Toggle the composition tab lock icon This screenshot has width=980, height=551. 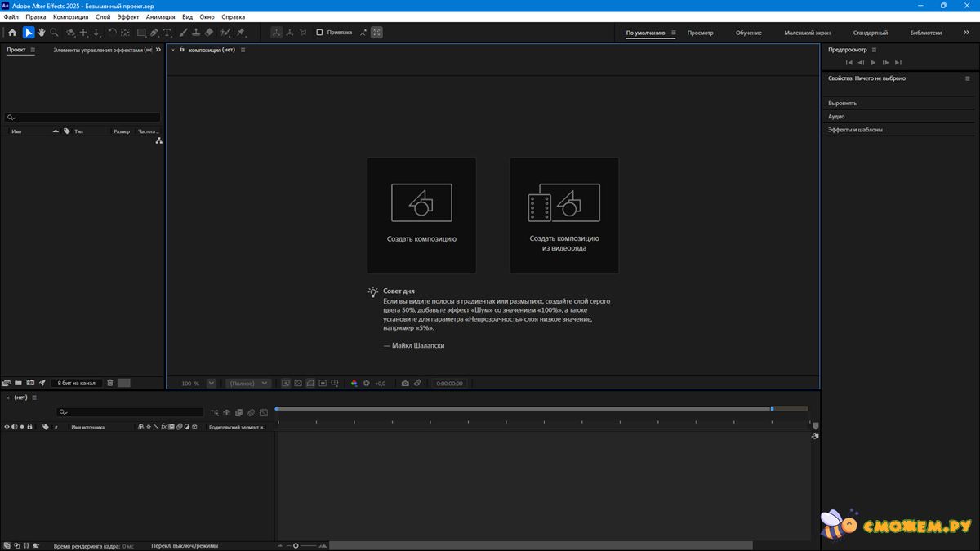click(x=182, y=50)
